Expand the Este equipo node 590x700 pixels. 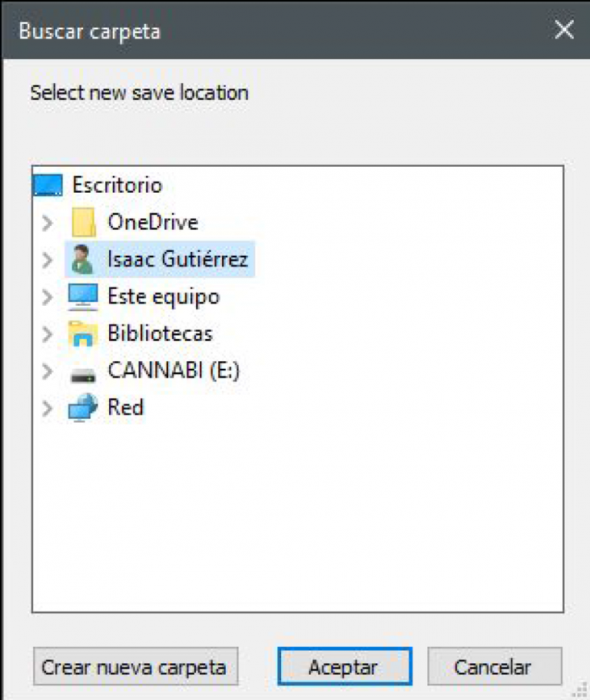(x=48, y=297)
